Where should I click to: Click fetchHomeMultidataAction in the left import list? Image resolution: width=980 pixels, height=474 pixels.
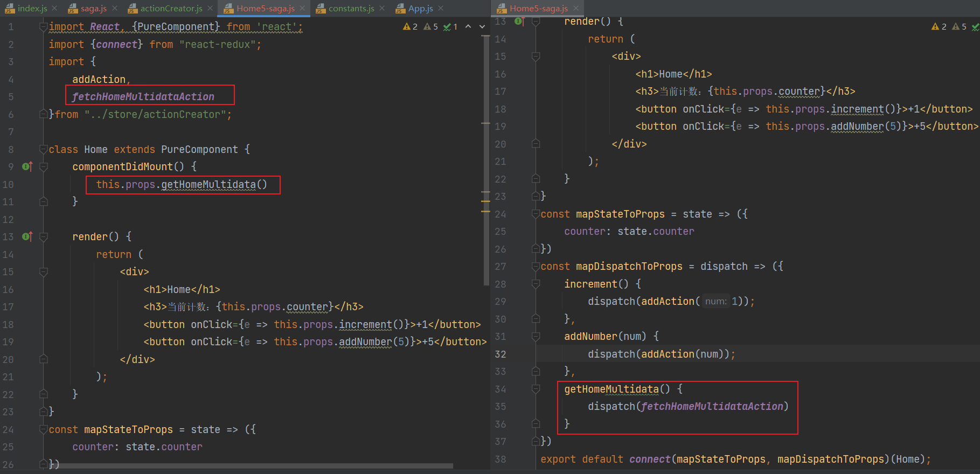click(x=143, y=96)
